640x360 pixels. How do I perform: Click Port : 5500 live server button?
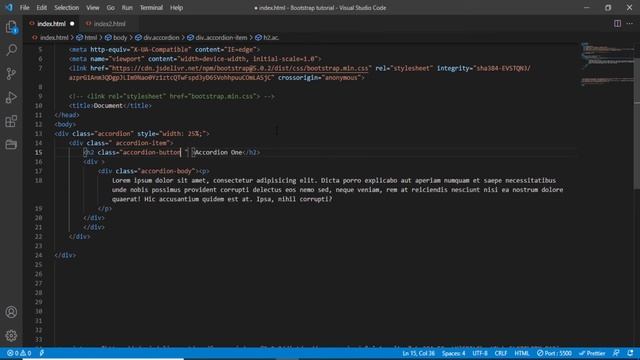coord(554,353)
